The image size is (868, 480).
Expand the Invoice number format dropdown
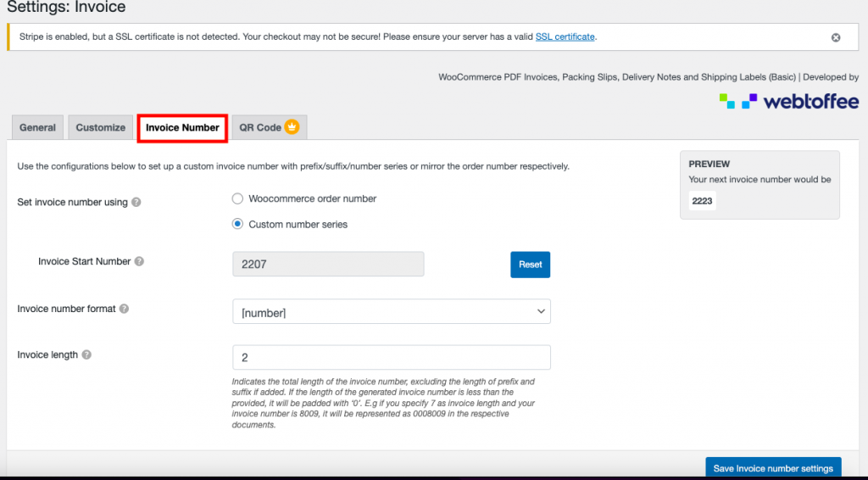(392, 312)
